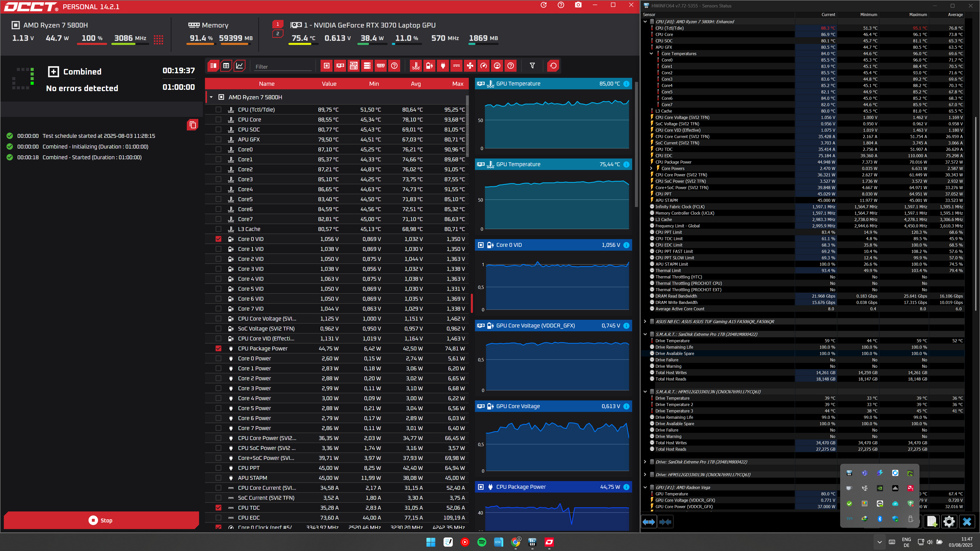Check the CPU EDC row checkbox
Viewport: 980px width, 551px height.
(218, 518)
